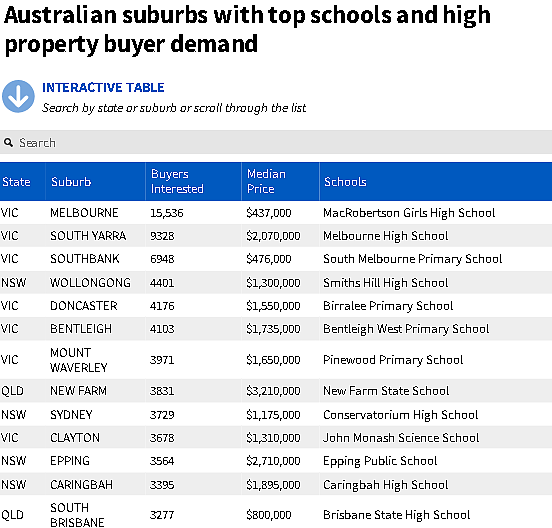The image size is (552, 528).
Task: Sort by the Suburb column header
Action: [71, 182]
